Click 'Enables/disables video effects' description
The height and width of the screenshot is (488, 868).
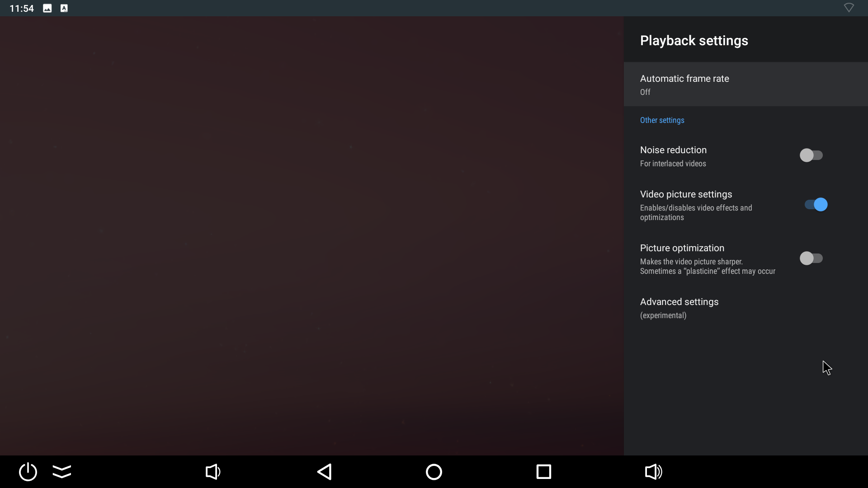[696, 212]
